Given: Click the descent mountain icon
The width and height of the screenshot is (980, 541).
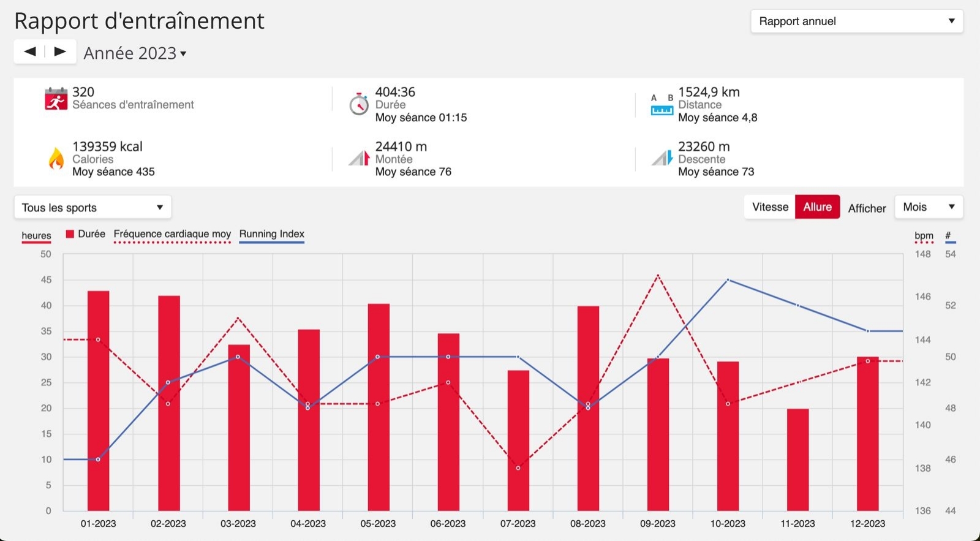Looking at the screenshot, I should coord(661,159).
